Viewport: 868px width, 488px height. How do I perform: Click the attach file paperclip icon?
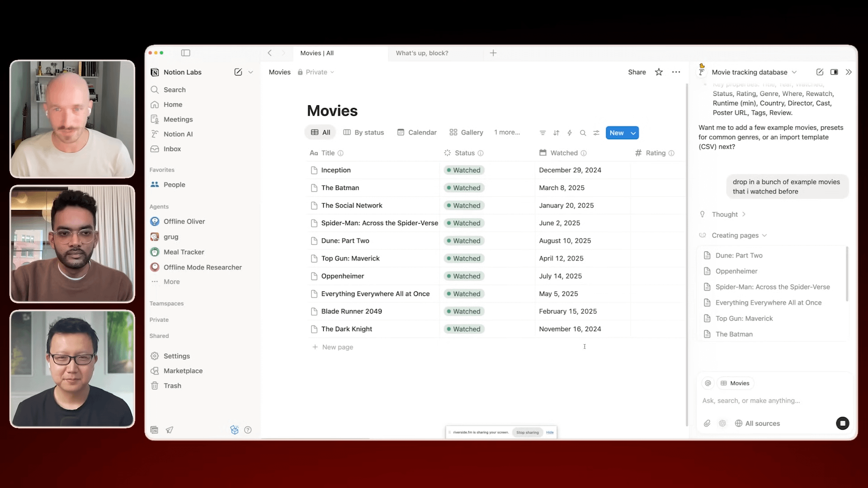(707, 423)
